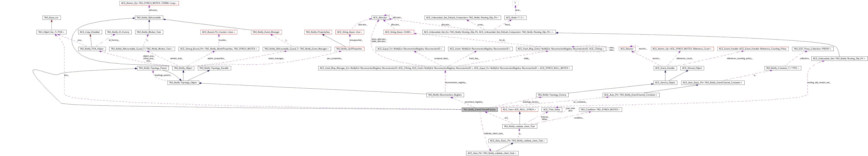Click the "event_manager_" edge label
Screen dimensions: 868x156
coord(276,58)
